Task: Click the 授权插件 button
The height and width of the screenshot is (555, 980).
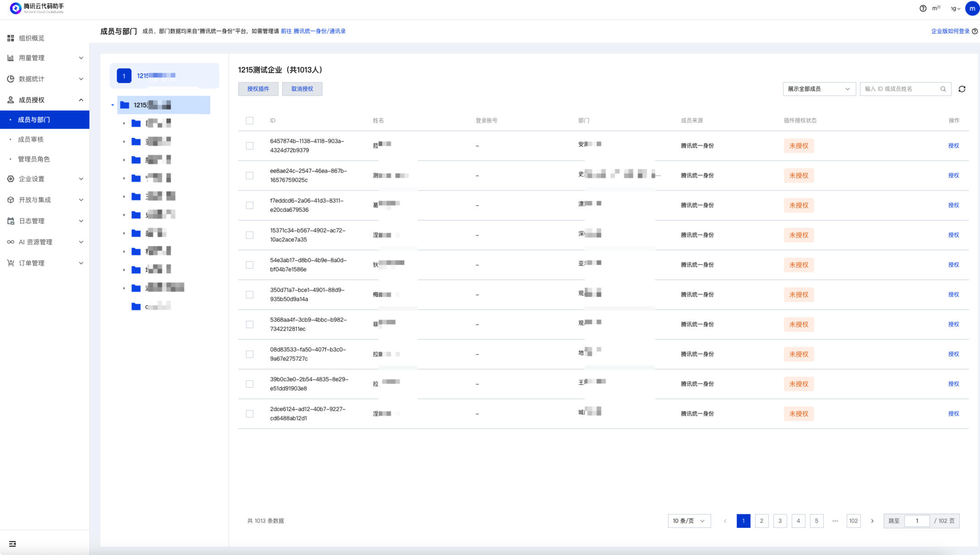Action: 258,89
